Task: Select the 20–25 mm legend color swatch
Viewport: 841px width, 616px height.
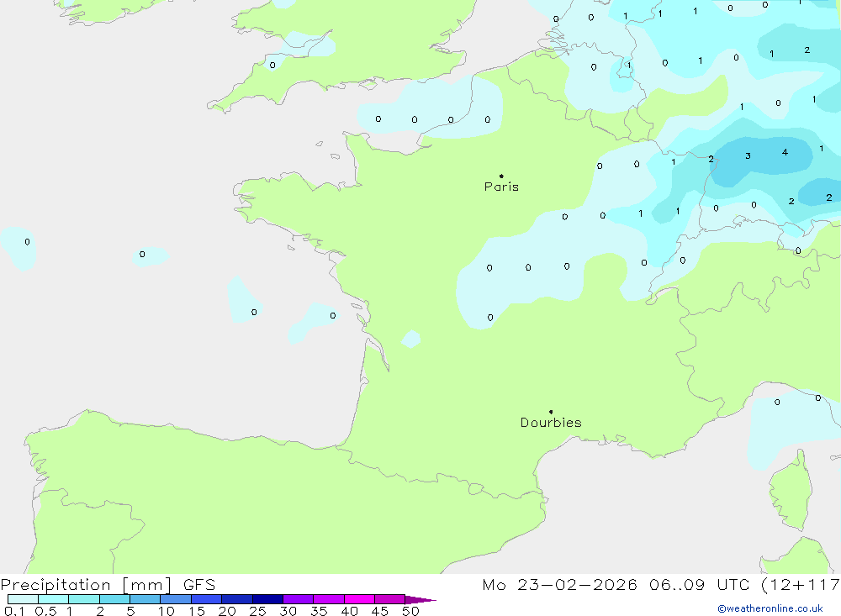Action: point(237,599)
